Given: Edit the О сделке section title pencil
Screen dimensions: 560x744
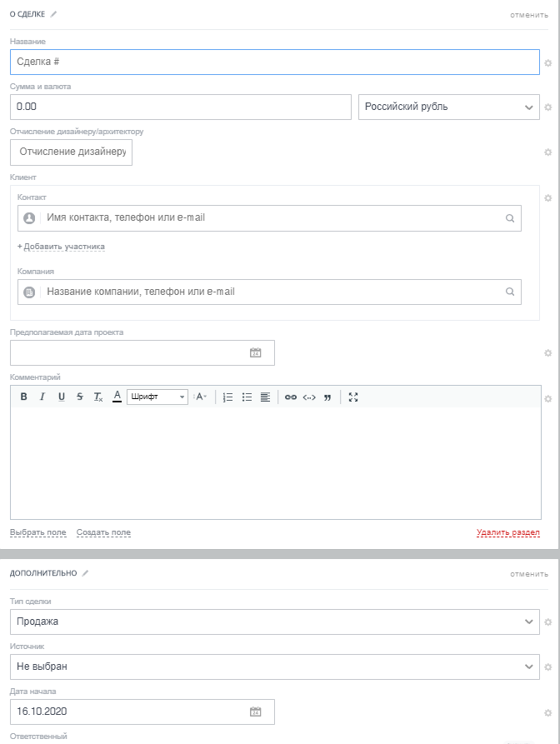Looking at the screenshot, I should pyautogui.click(x=54, y=14).
